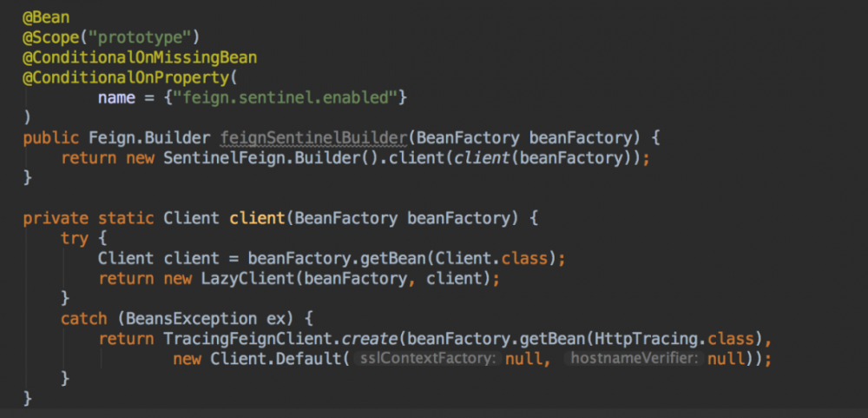Click the italic create method call
Image resolution: width=868 pixels, height=418 pixels.
(x=371, y=339)
